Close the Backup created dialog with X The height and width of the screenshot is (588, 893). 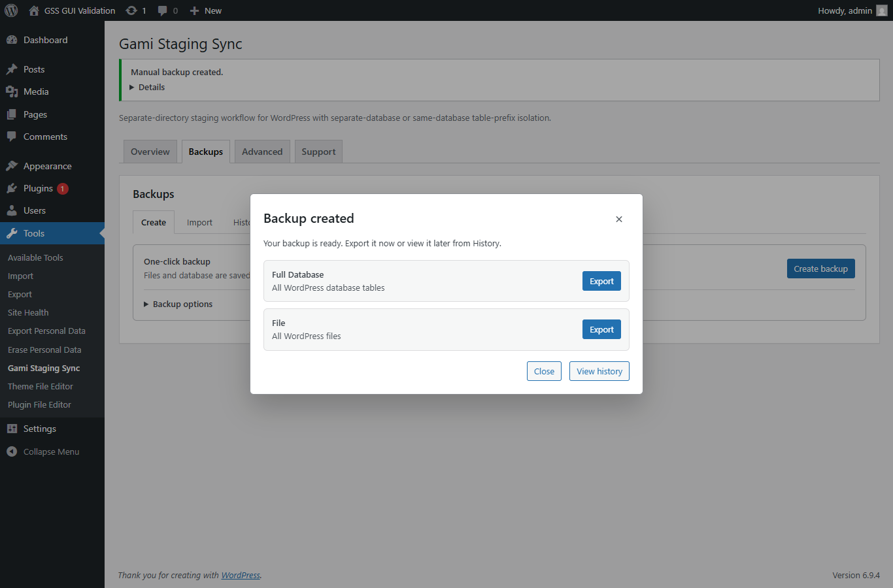coord(619,219)
